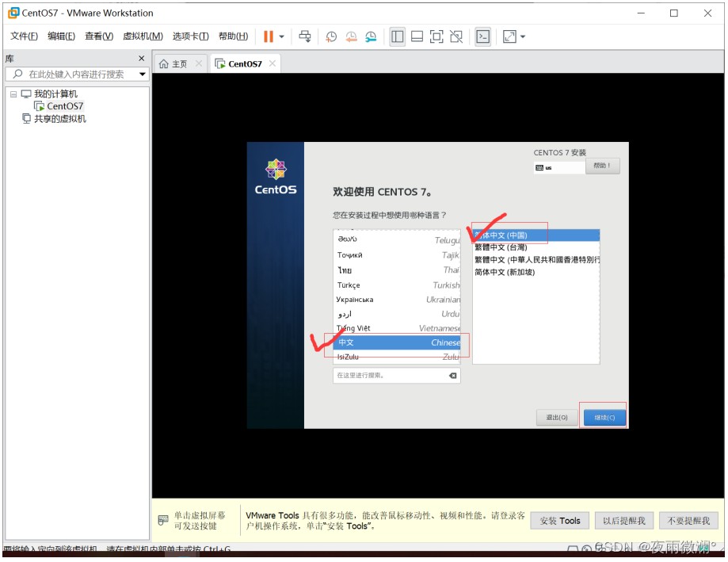Click the 继续(C) button
The height and width of the screenshot is (562, 728).
click(x=604, y=418)
